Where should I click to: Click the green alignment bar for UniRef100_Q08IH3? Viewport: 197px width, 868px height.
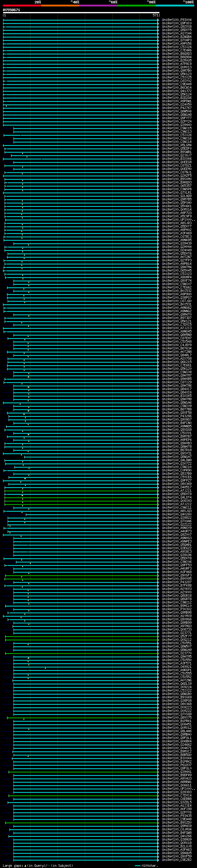pos(82,501)
